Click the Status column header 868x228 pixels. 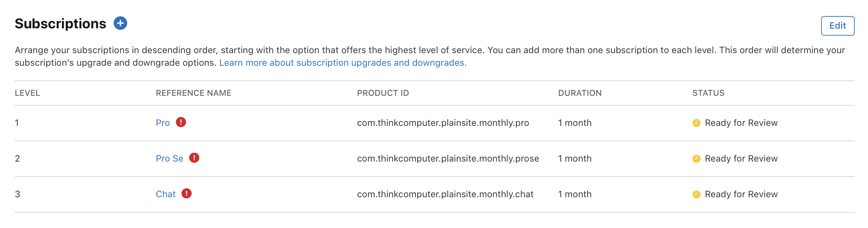tap(708, 93)
